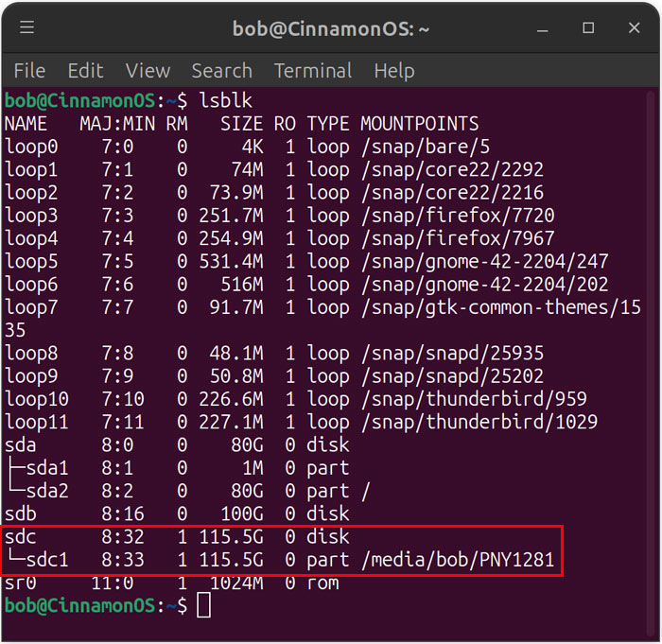Click the /media/bob/PNY1281 mount path
This screenshot has width=662, height=644.
point(458,560)
